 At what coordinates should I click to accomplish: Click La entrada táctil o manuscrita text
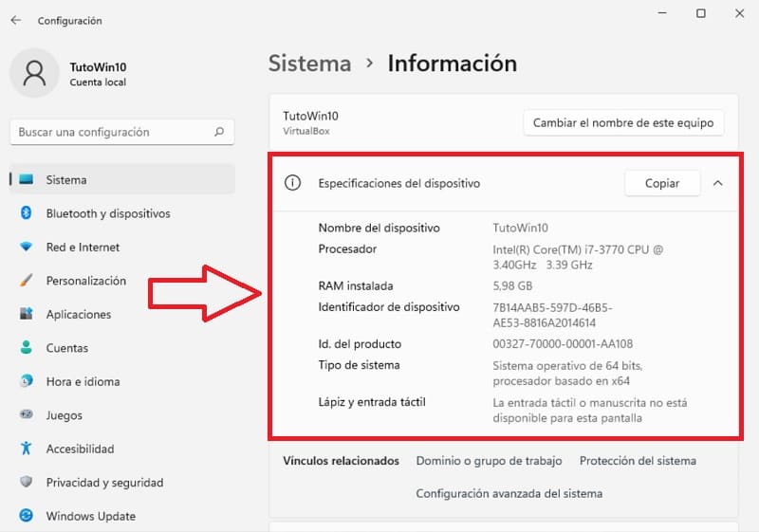[589, 410]
